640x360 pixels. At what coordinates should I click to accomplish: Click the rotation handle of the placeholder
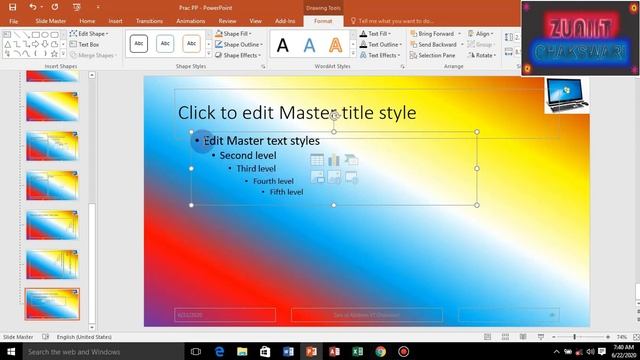click(334, 116)
